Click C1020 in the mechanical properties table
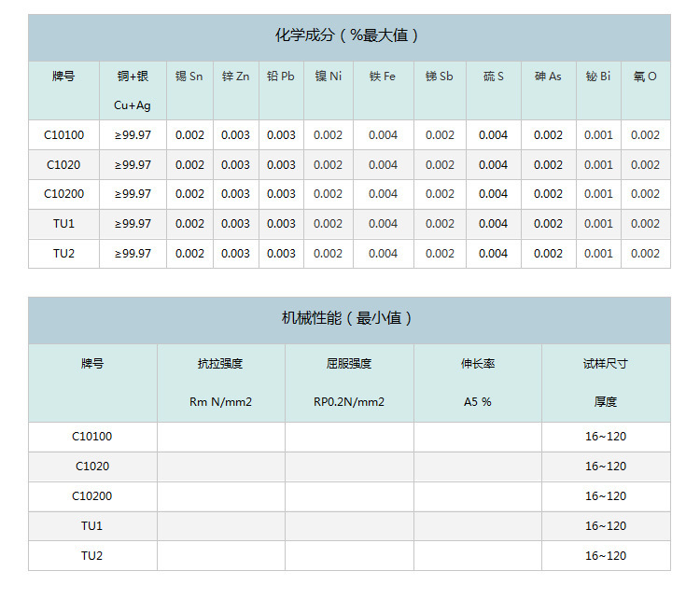 pyautogui.click(x=92, y=466)
